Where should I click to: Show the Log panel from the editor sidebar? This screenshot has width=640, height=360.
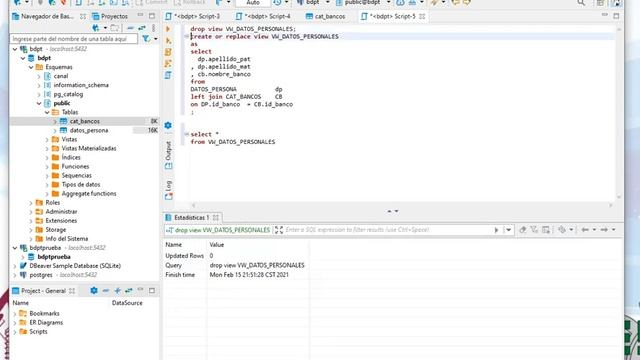(169, 190)
